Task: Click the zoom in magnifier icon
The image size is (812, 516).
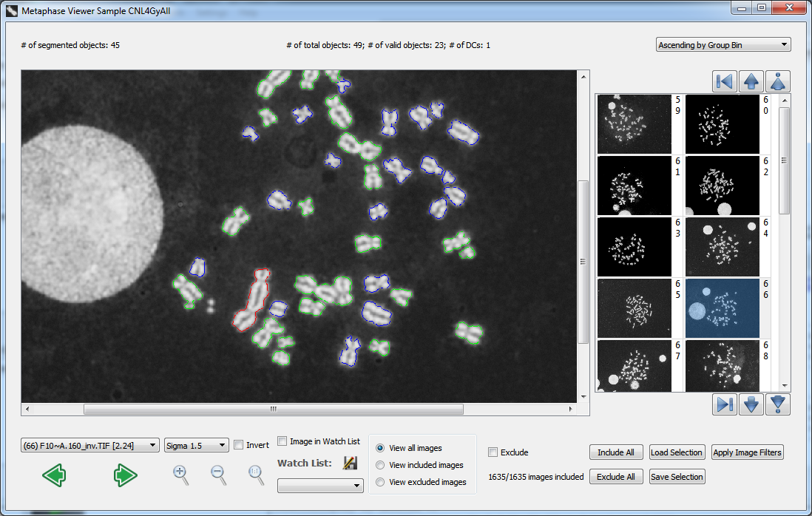Action: tap(180, 475)
